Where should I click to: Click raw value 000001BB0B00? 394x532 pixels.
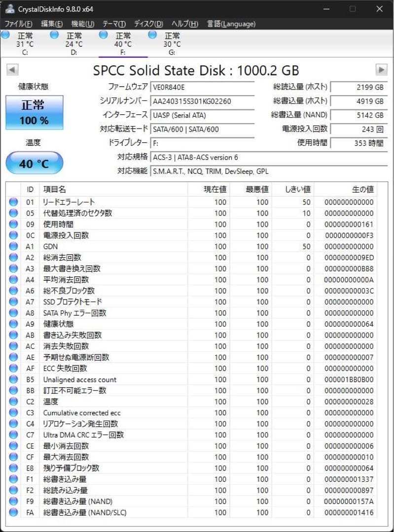click(349, 379)
